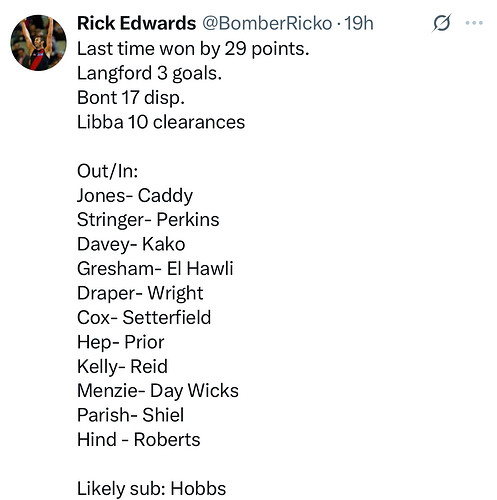This screenshot has height=500, width=497.
Task: Open the Grok explain-post icon
Action: [x=442, y=23]
